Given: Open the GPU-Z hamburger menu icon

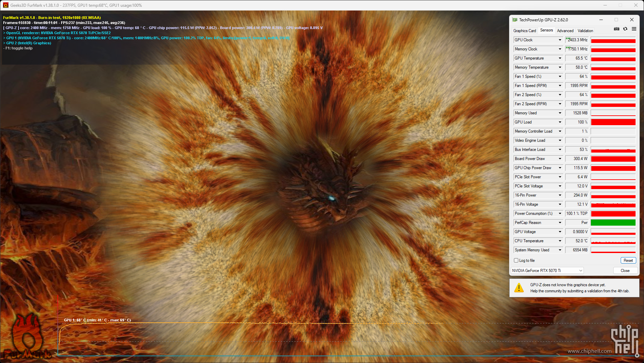Looking at the screenshot, I should click(x=634, y=29).
